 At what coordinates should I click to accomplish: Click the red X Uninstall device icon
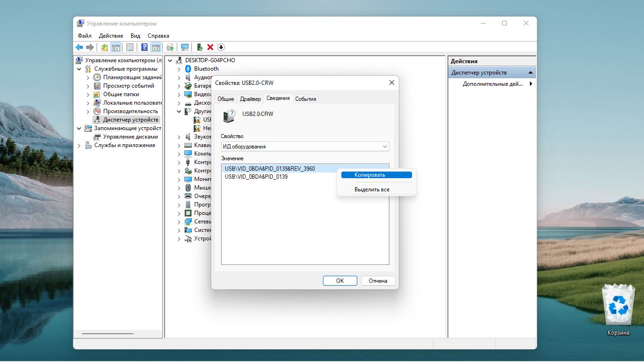210,47
